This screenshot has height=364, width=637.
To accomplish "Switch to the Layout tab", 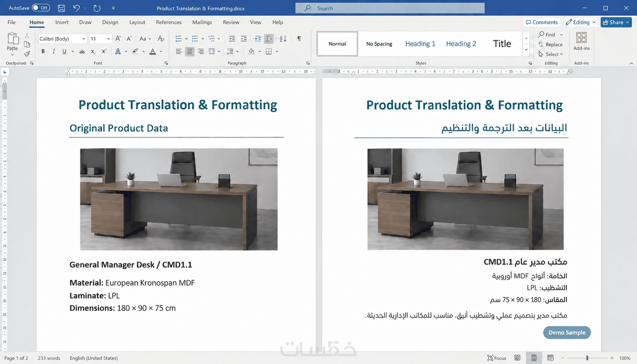I will (137, 22).
